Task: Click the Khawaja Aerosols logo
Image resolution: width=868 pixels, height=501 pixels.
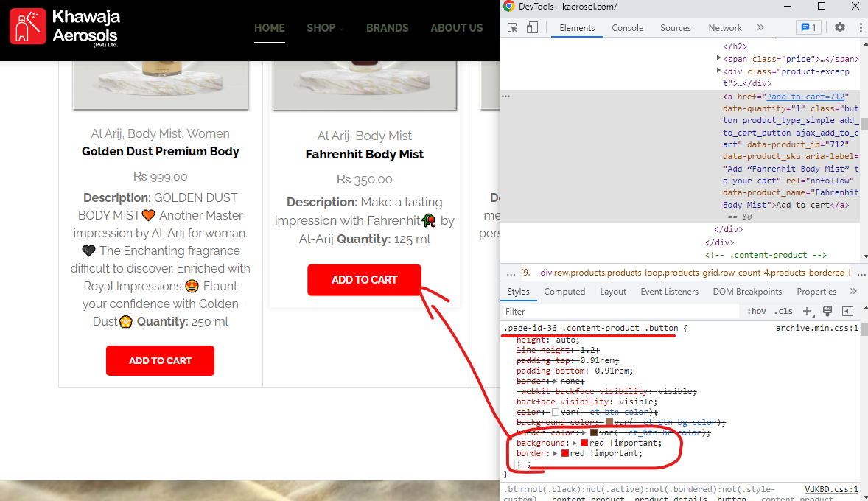Action: coord(65,27)
